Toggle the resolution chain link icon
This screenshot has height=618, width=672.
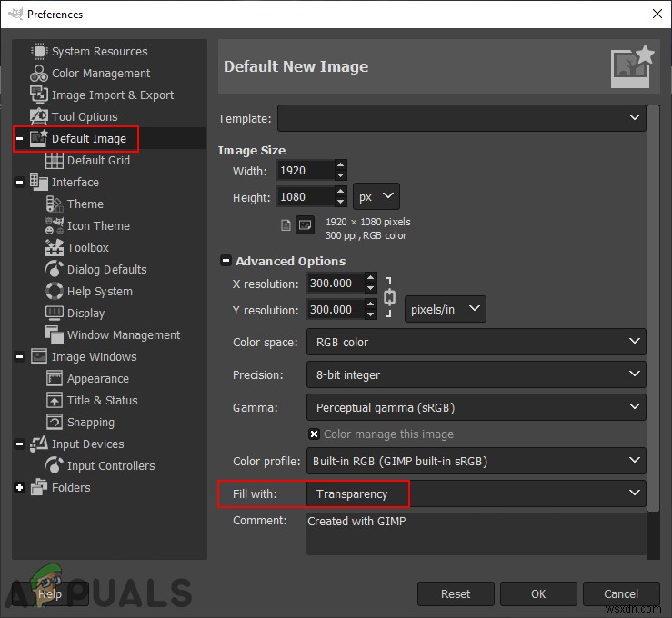click(x=389, y=297)
